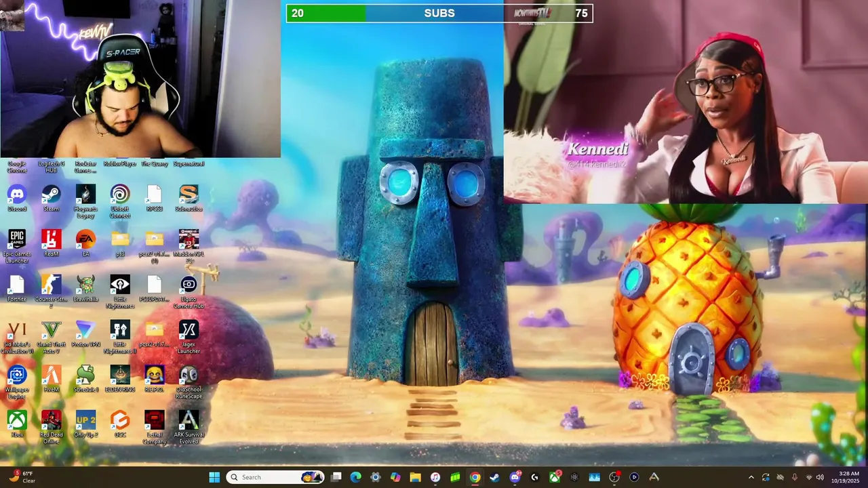Open File Explorer from the taskbar

(415, 477)
